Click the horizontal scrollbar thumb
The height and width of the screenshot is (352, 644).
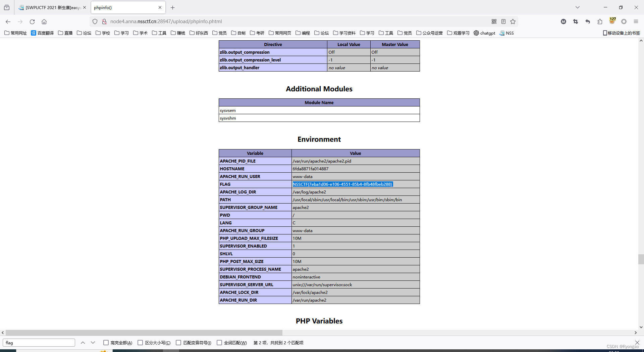pyautogui.click(x=144, y=333)
